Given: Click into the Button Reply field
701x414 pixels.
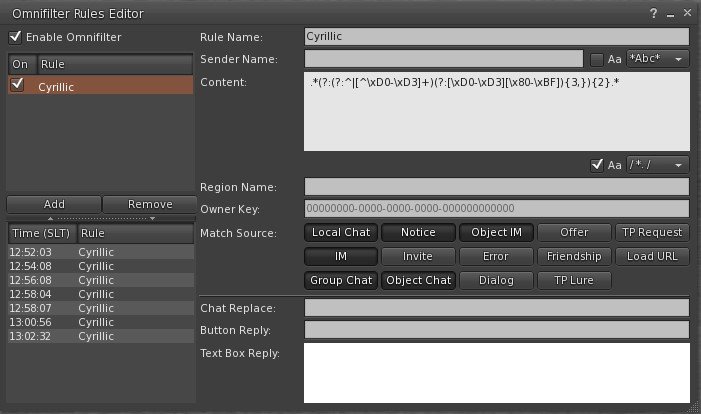Looking at the screenshot, I should coord(497,330).
